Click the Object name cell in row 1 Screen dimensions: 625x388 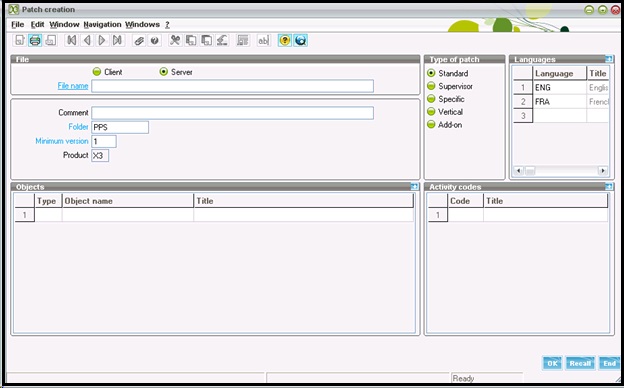click(128, 215)
